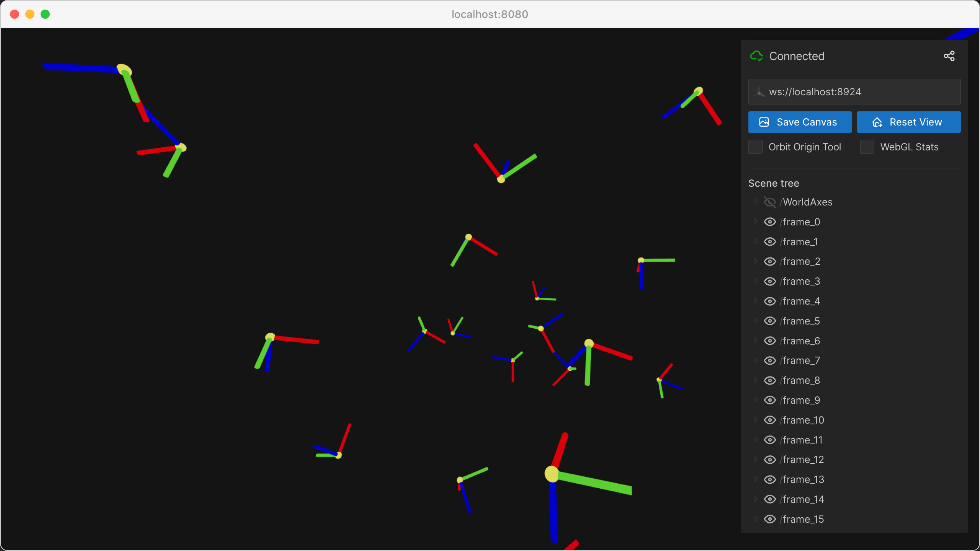
Task: Click the Reset View home icon
Action: 877,122
